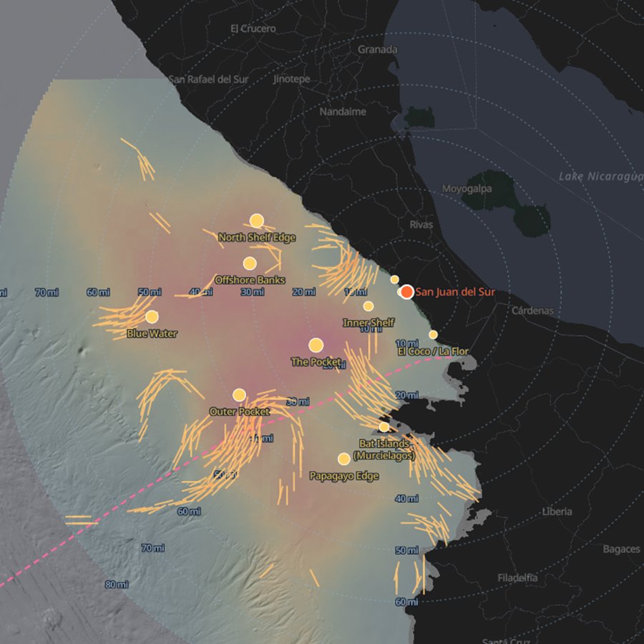Select the North Shelf Edge marker dot
Viewport: 644px width, 644px height.
[257, 221]
